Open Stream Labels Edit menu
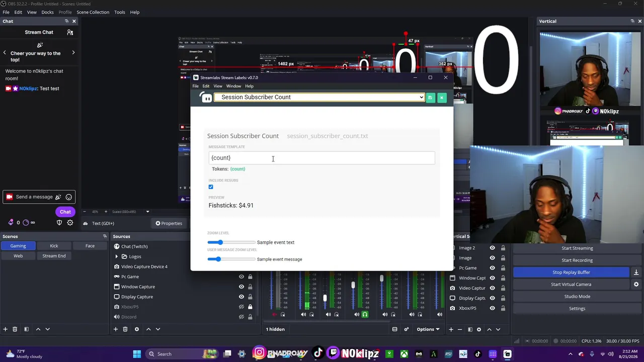 point(206,86)
